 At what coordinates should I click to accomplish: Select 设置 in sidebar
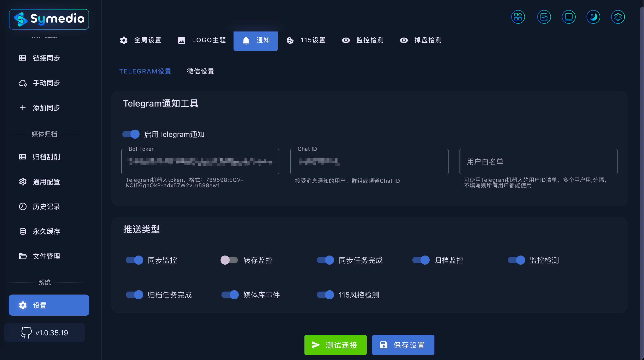pyautogui.click(x=49, y=305)
